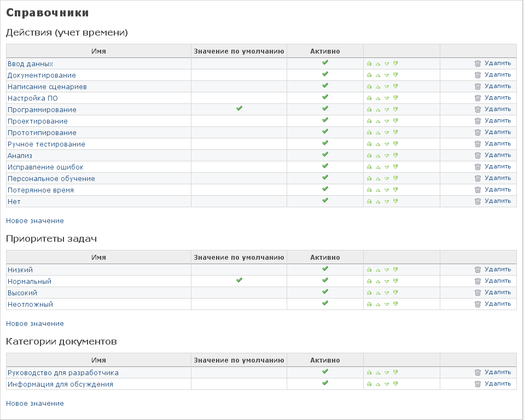The width and height of the screenshot is (524, 420).
Task: Move "Программирование" up one position
Action: pos(378,109)
